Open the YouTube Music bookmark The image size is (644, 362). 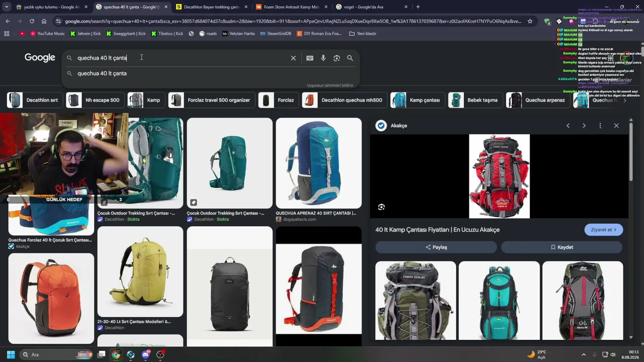(x=47, y=34)
